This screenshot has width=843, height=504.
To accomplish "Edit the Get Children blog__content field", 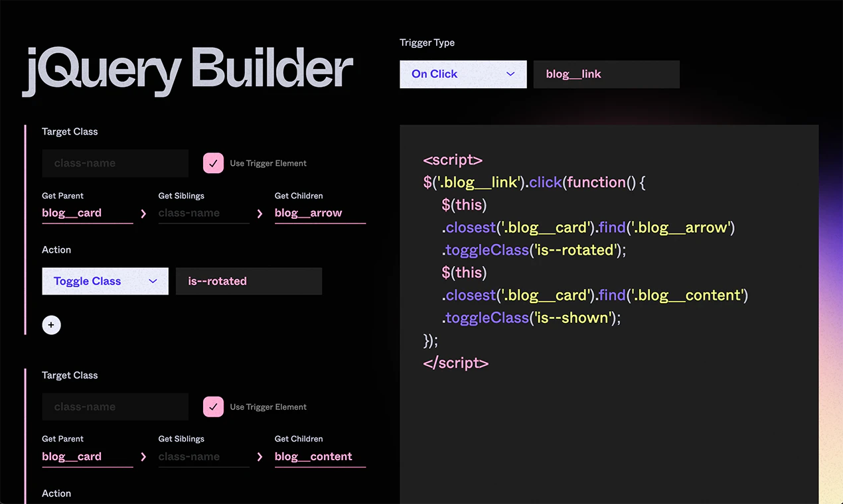I will [x=320, y=457].
